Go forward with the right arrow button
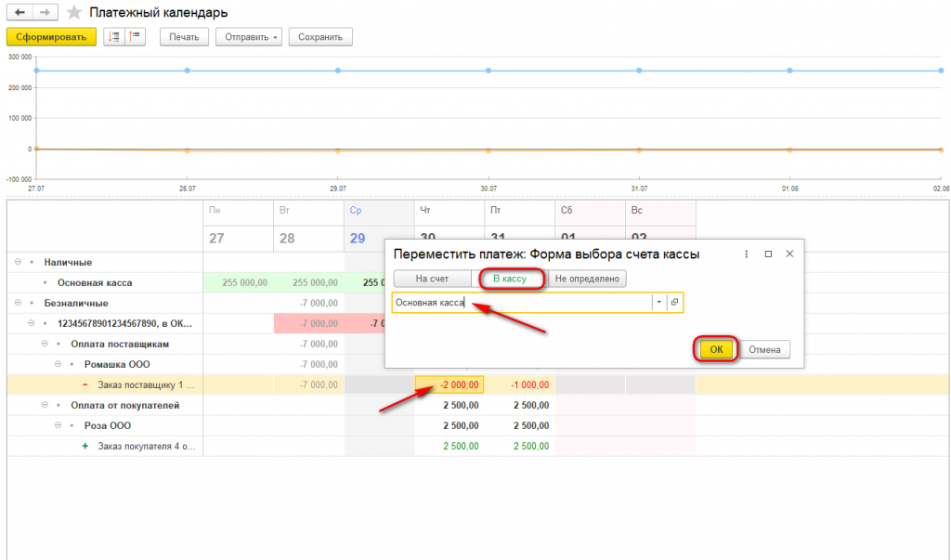Image resolution: width=951 pixels, height=560 pixels. pos(45,12)
